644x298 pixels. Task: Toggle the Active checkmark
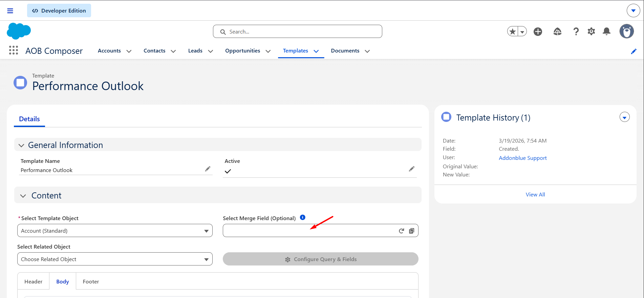click(228, 171)
